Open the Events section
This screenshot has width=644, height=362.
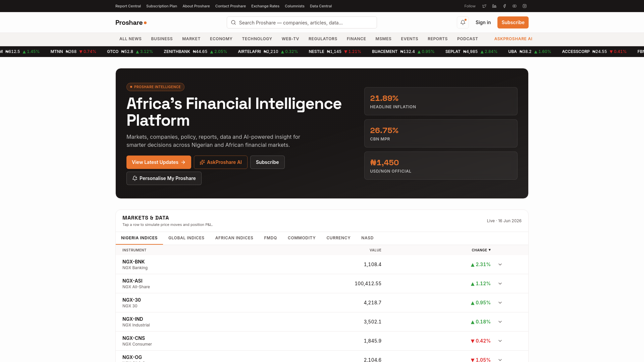tap(410, 39)
